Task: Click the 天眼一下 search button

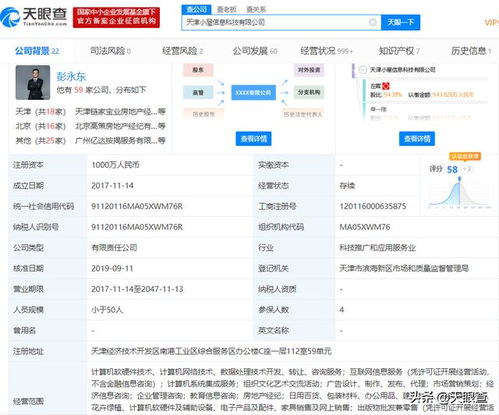Action: pyautogui.click(x=400, y=22)
